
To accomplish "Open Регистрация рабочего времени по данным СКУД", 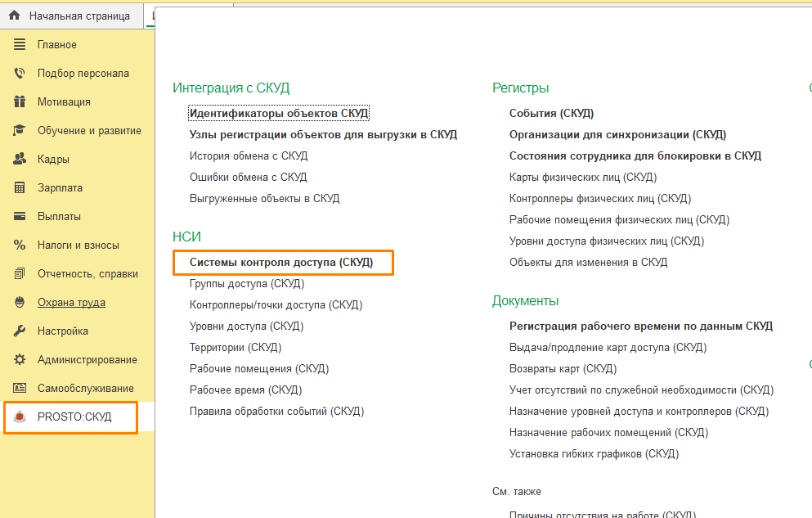I will [x=640, y=327].
